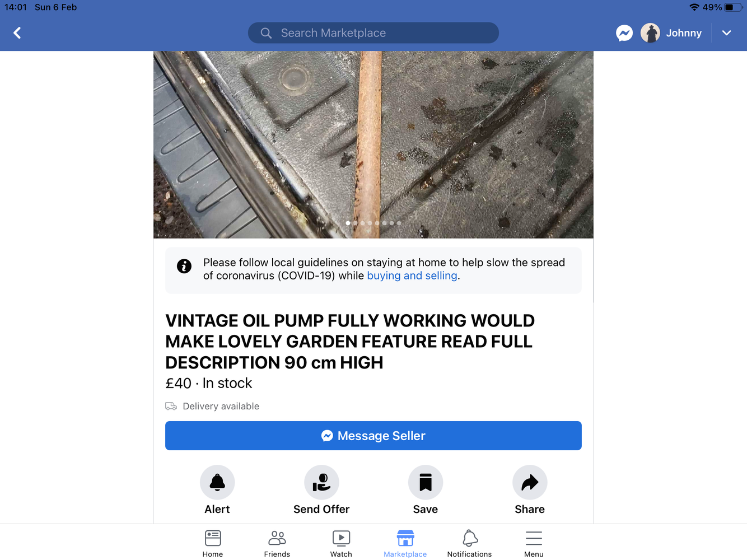The image size is (747, 560).
Task: Open Johnny's profile picture
Action: [650, 33]
